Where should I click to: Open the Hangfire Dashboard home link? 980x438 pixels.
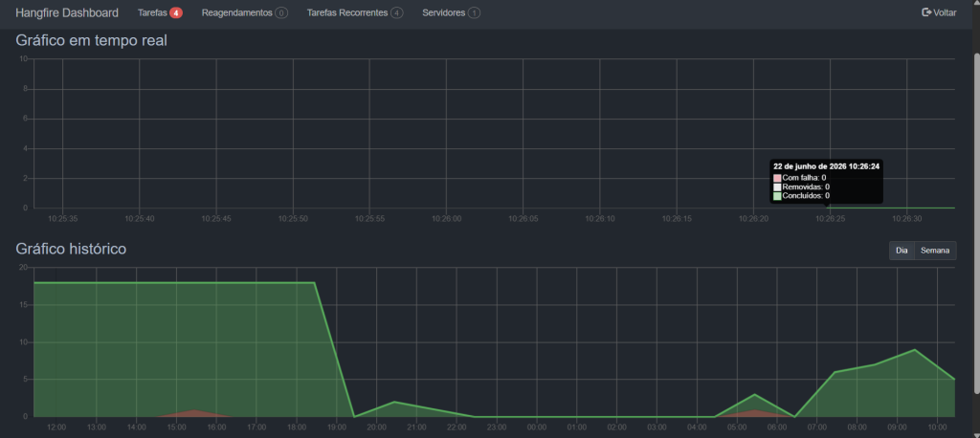point(67,12)
